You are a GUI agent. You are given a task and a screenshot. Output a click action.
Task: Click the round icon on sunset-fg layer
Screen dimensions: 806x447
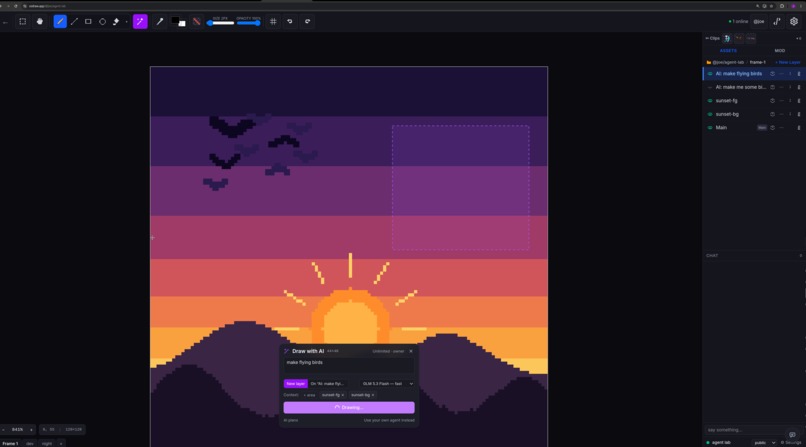pos(772,101)
